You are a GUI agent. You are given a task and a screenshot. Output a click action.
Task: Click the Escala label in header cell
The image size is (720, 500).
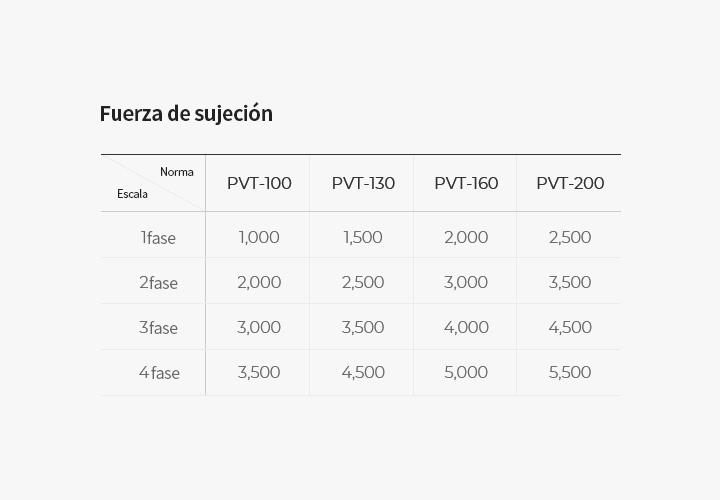point(132,194)
